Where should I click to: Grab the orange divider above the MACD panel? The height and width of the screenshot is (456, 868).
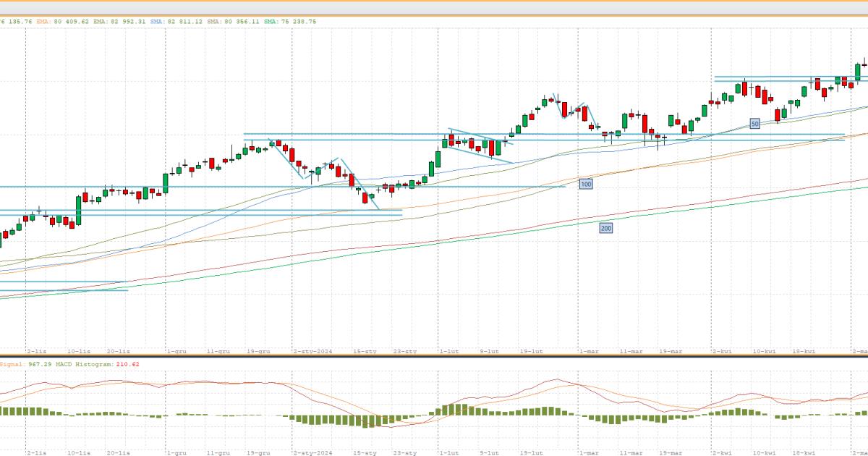[x=434, y=356]
